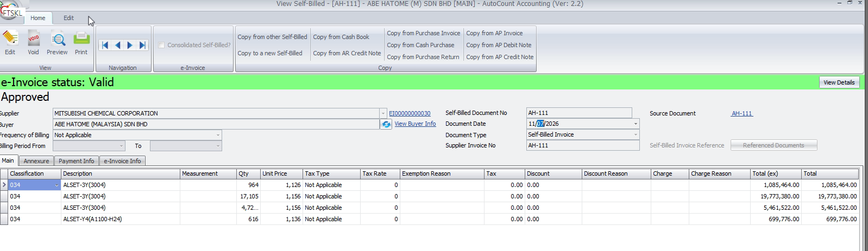Open Document Date calendar dropdown

point(636,124)
